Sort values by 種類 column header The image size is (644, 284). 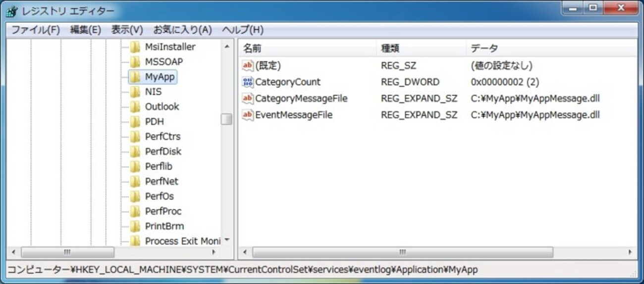422,48
